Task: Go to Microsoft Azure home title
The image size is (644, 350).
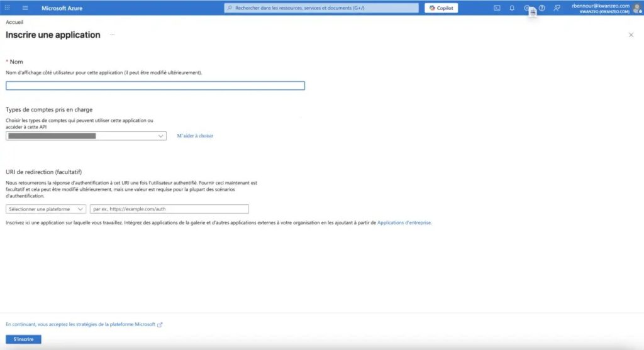Action: coord(62,8)
